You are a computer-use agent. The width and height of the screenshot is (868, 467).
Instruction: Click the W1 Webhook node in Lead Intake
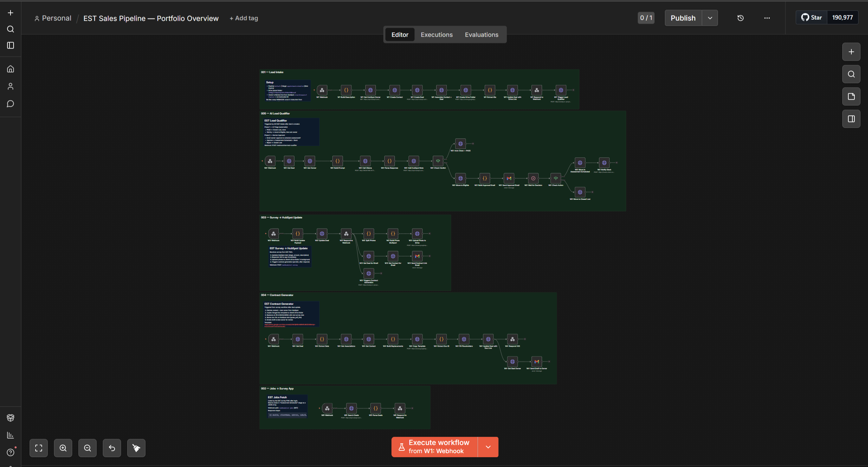322,90
